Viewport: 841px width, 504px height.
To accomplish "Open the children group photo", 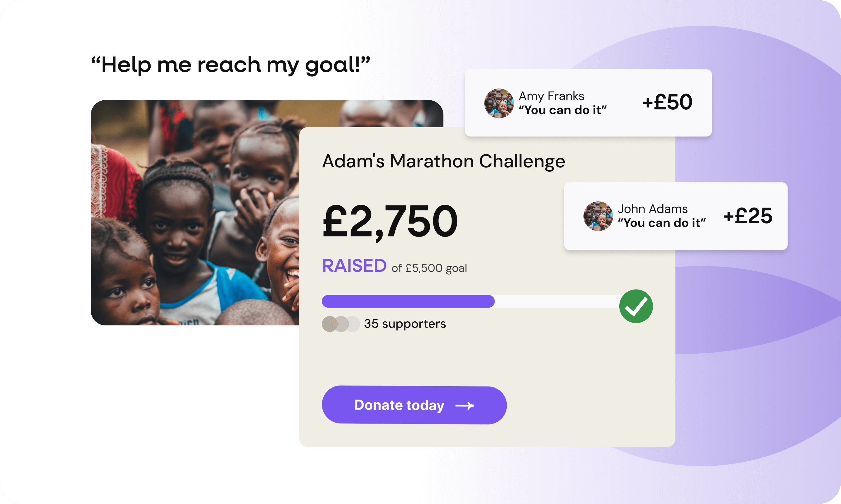I will [194, 211].
